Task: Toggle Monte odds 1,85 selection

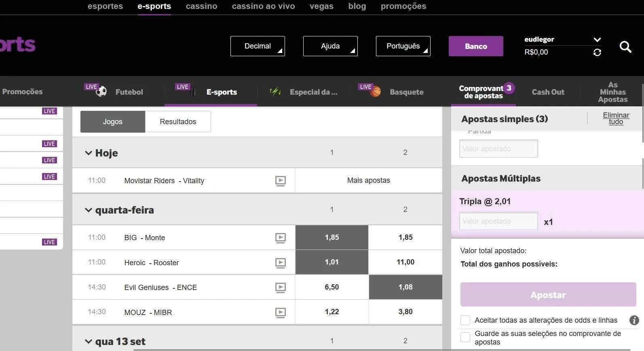Action: tap(405, 237)
